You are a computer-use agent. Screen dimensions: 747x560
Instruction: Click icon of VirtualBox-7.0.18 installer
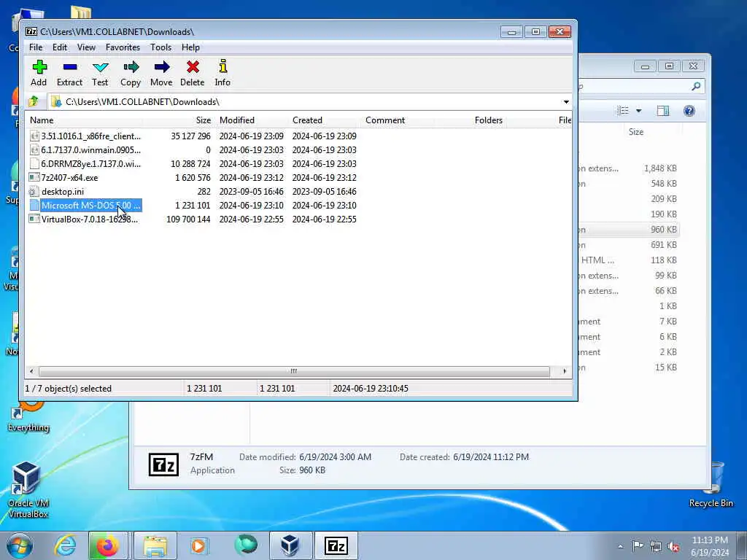pyautogui.click(x=34, y=219)
